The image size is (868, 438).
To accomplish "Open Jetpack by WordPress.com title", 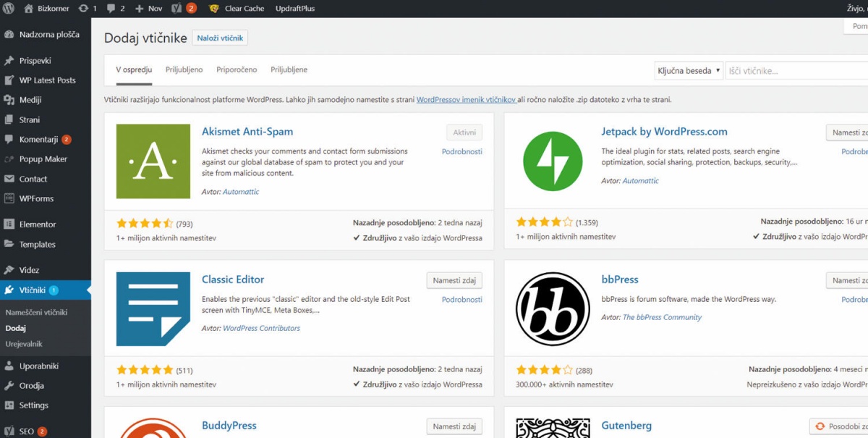I will pyautogui.click(x=664, y=132).
